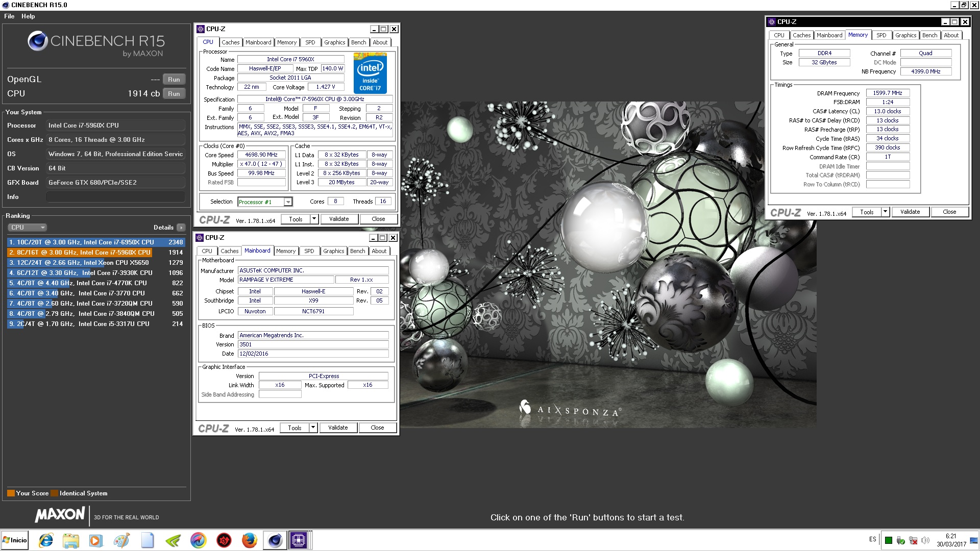Click the colorful round browser icon in taskbar
Viewport: 980px width, 551px height.
coord(198,540)
